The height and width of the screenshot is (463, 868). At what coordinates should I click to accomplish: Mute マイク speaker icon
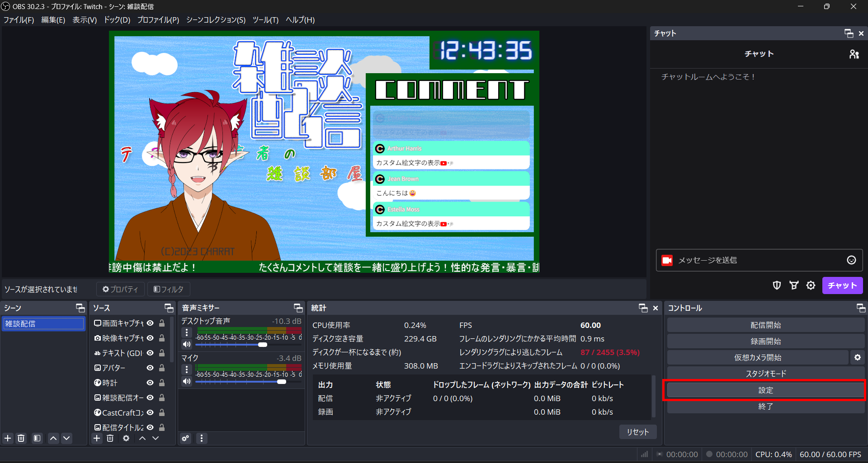(x=187, y=381)
